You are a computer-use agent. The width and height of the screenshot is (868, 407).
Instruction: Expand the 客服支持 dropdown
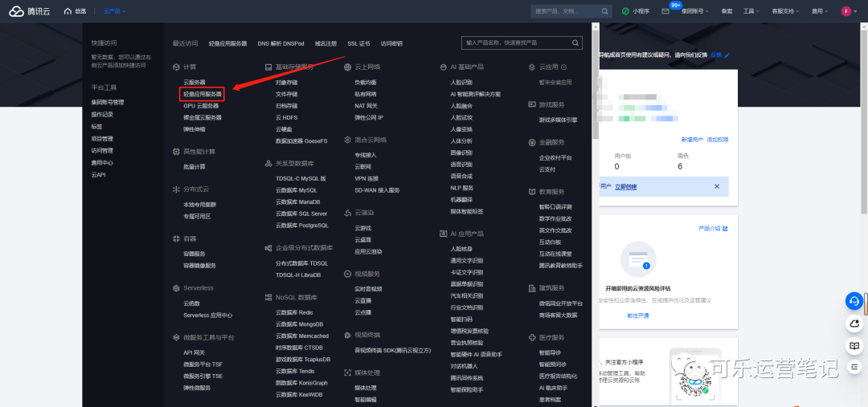point(785,11)
